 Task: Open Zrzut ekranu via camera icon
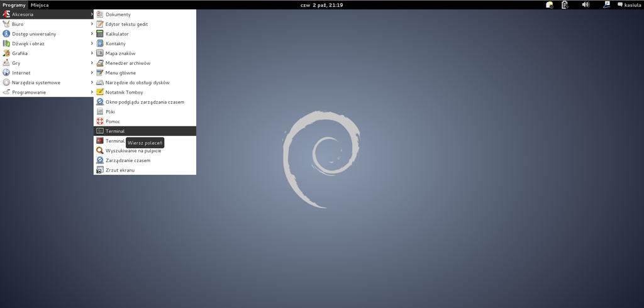coord(100,170)
